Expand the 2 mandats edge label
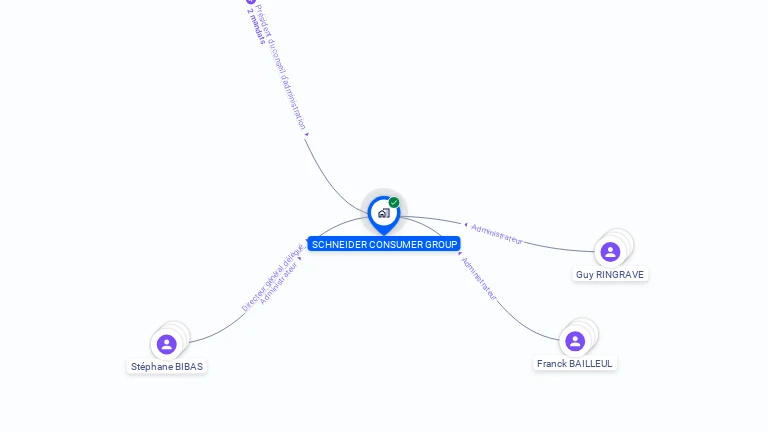This screenshot has height=432, width=768. click(x=257, y=25)
